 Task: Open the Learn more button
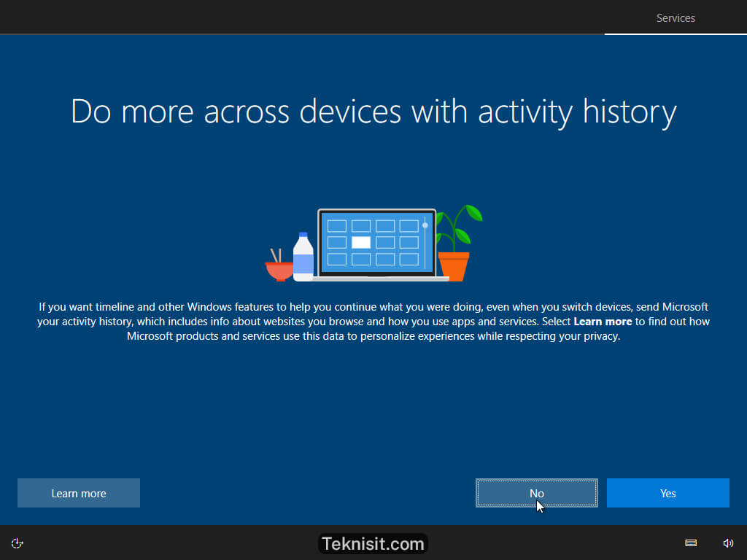click(79, 493)
